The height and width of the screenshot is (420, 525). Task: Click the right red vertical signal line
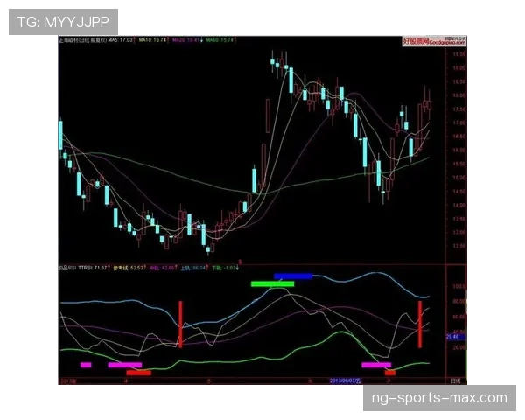pos(420,324)
